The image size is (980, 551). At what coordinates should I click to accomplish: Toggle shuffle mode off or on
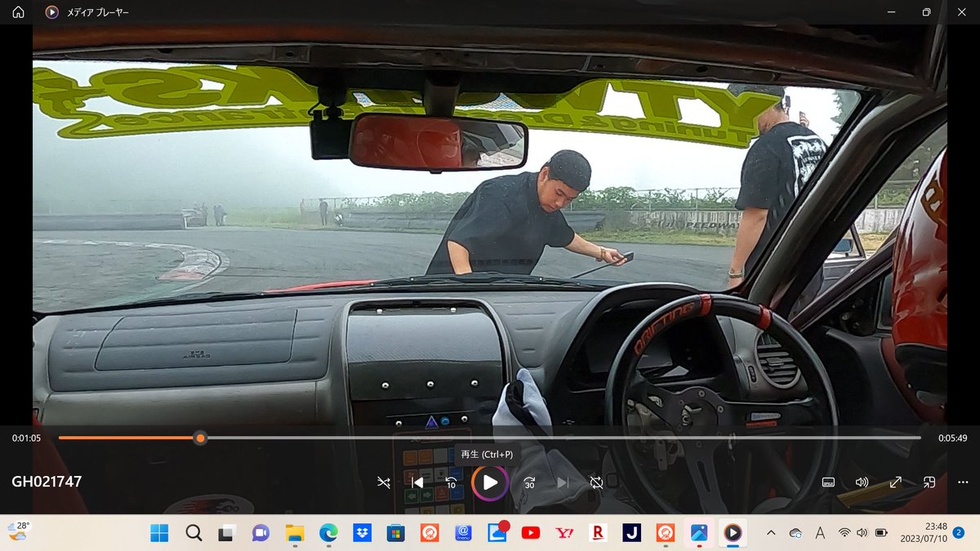point(384,482)
